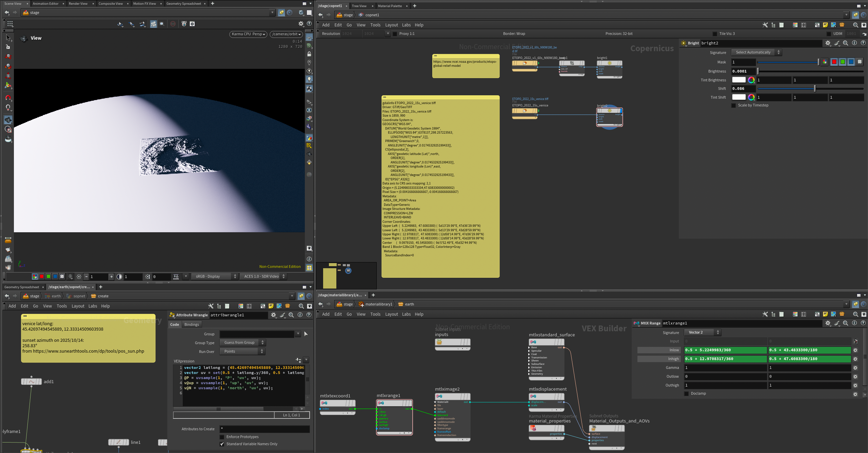
Task: Open the Karma CPU Persp dropdown
Action: (249, 34)
